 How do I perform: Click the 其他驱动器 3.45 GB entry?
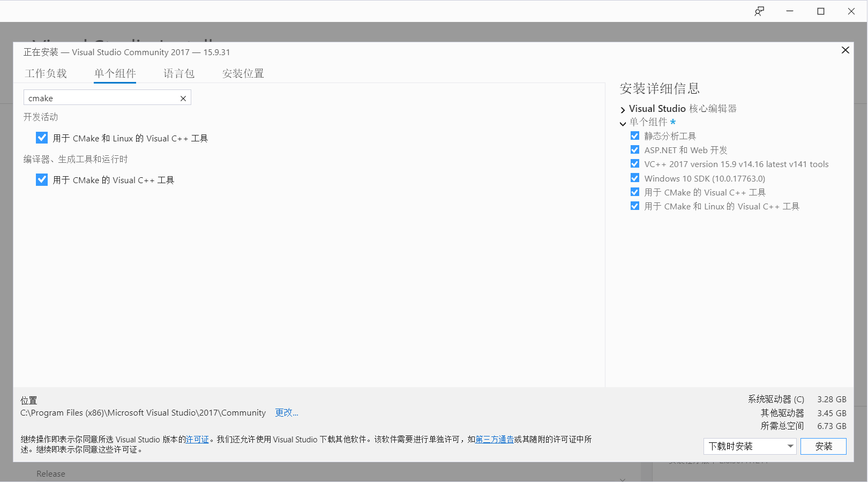click(x=804, y=413)
